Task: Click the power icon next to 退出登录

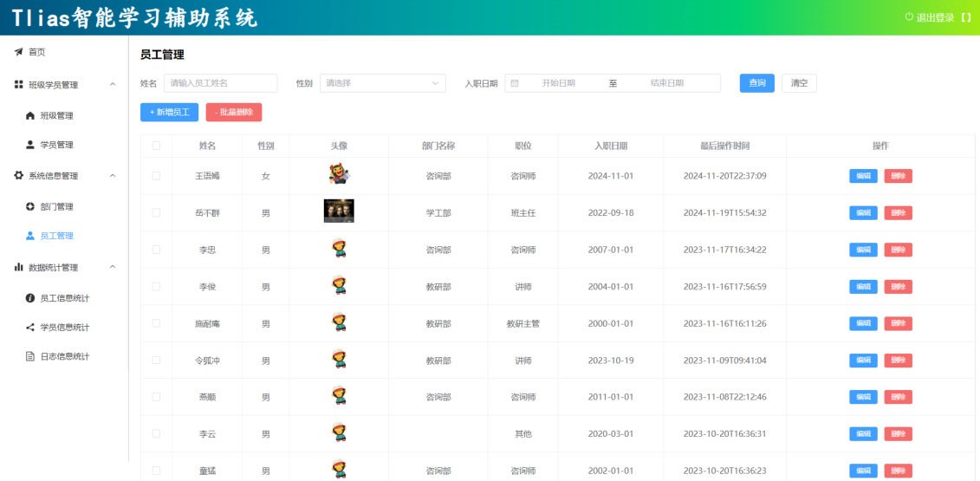Action: click(x=909, y=16)
